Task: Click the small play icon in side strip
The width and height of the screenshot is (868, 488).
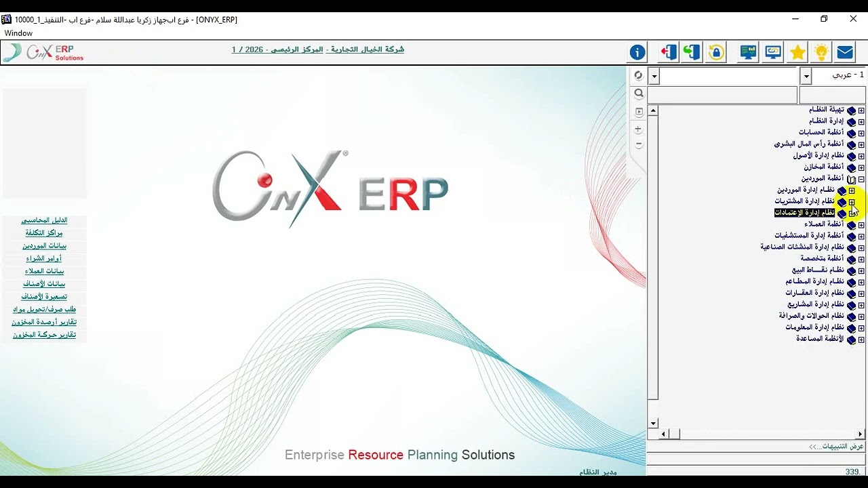Action: (639, 112)
